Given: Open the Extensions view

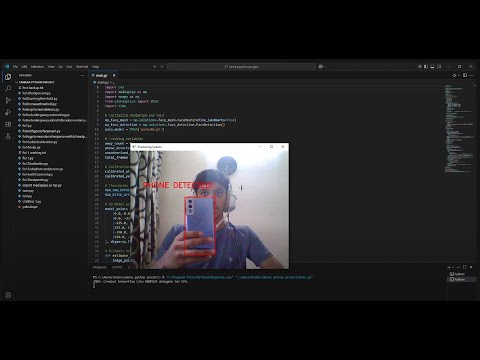Looking at the screenshot, I should click(x=8, y=124).
